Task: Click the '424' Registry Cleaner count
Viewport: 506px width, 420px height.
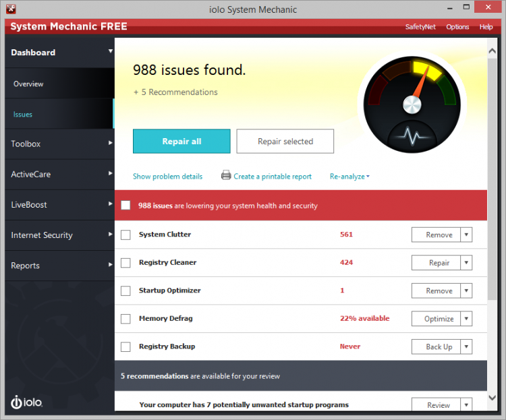Action: (x=346, y=262)
